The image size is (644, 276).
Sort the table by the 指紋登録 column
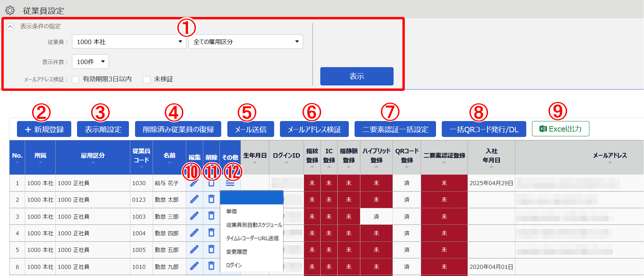[x=312, y=166]
